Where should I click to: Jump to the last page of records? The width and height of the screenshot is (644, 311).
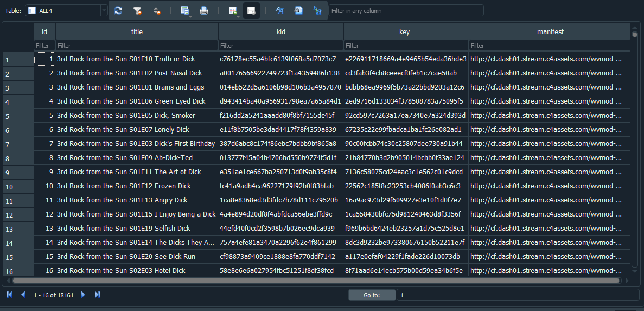98,295
